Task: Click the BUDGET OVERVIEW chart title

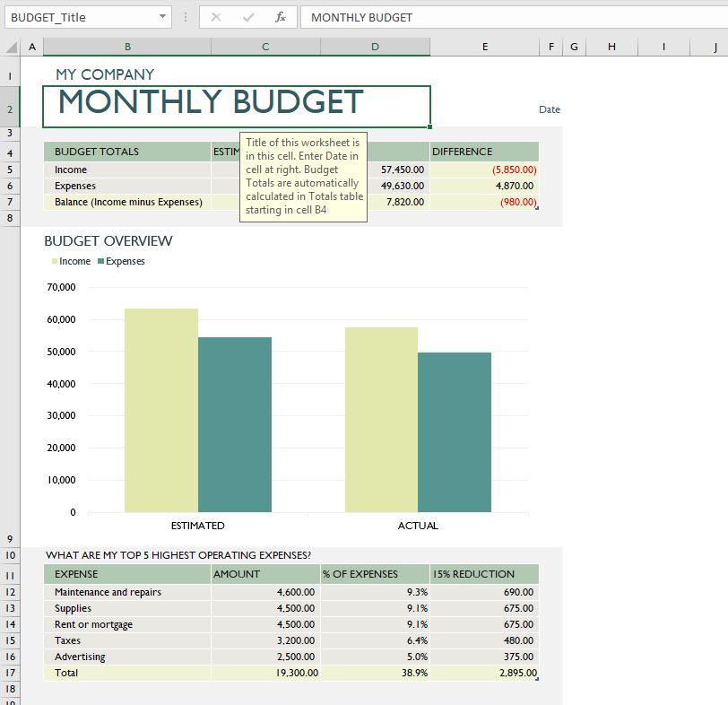Action: click(x=108, y=241)
